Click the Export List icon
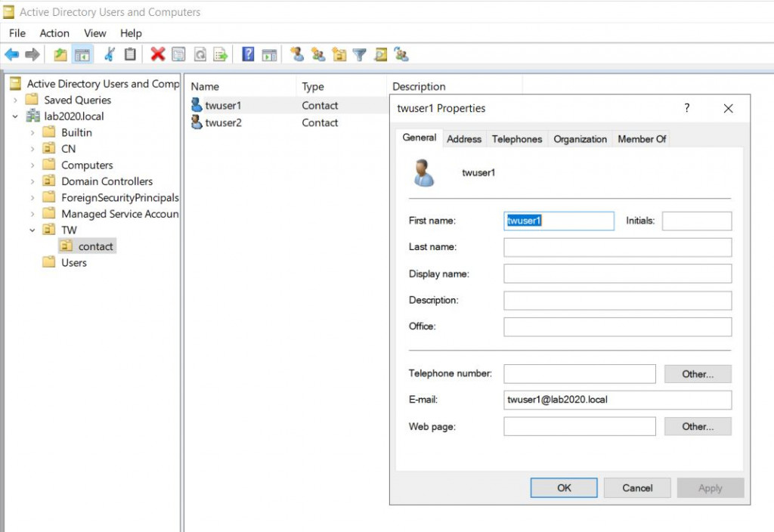774x532 pixels. pos(220,54)
